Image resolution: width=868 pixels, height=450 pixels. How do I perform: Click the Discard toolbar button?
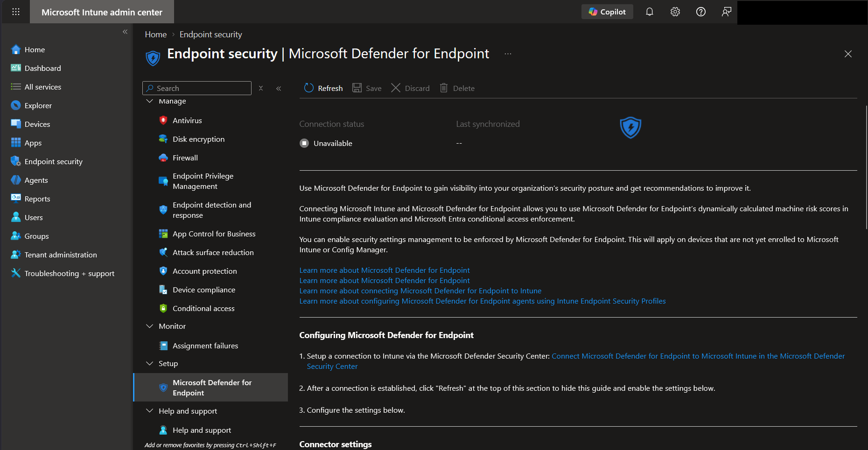point(410,88)
